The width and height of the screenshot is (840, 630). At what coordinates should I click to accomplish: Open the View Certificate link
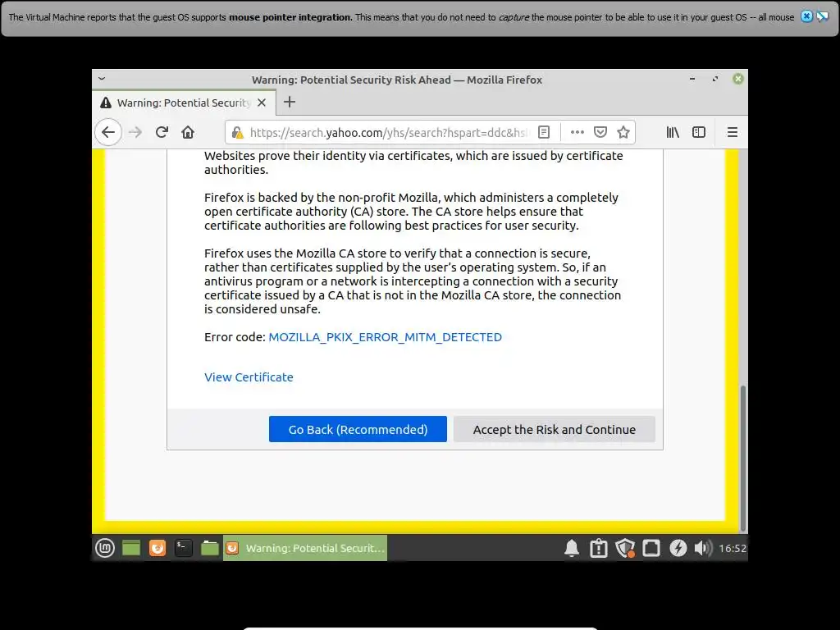(249, 377)
